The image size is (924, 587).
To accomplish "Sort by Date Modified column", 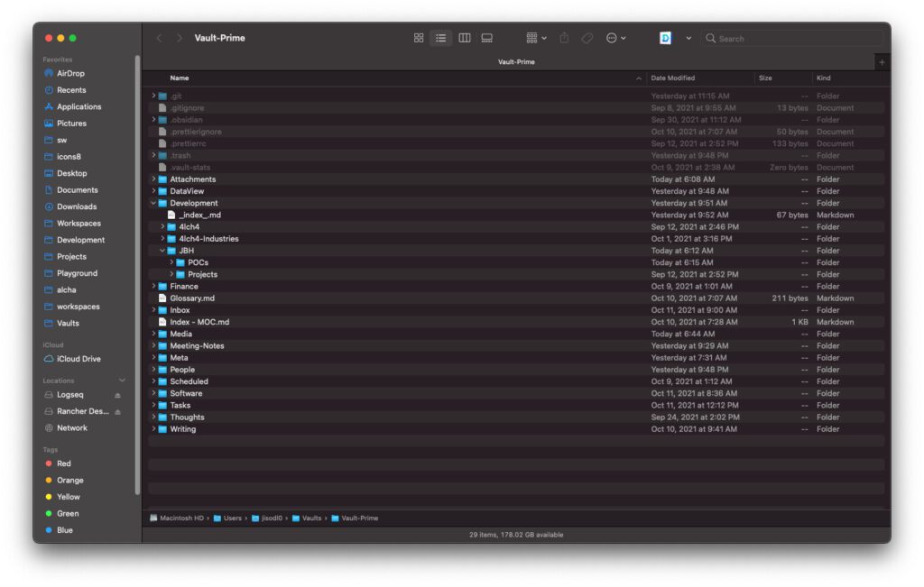I will click(673, 78).
